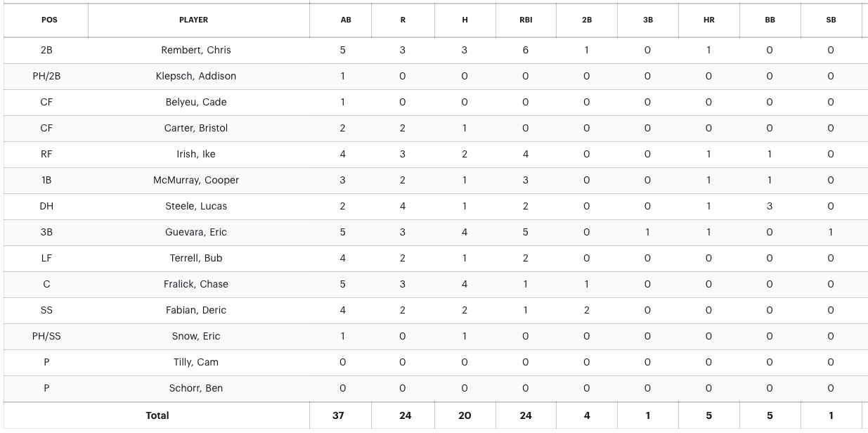Click the POS column header
868x433 pixels.
coord(49,20)
